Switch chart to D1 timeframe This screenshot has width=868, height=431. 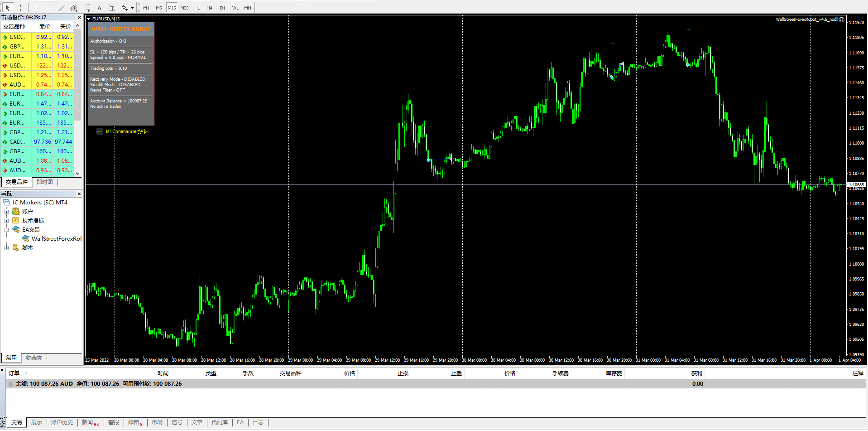click(222, 8)
